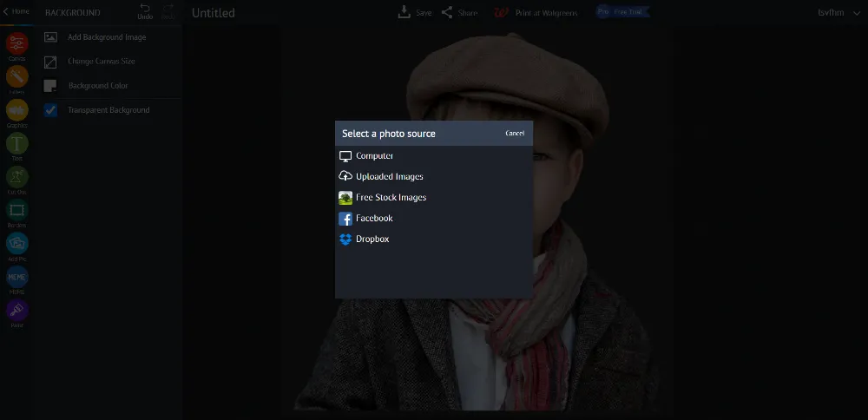
Task: Open the MEME tool
Action: point(16,278)
